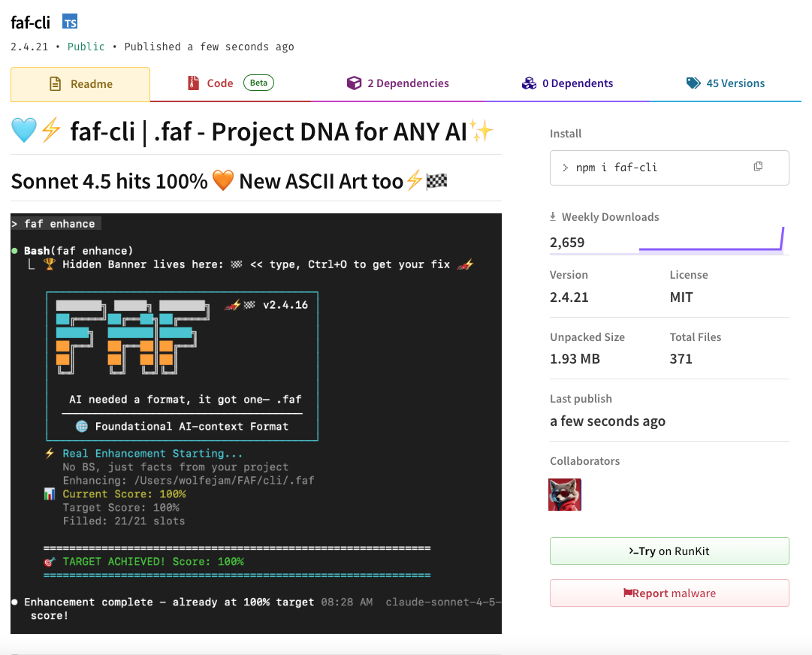Image resolution: width=812 pixels, height=655 pixels.
Task: Switch to the Code tab
Action: pos(221,83)
